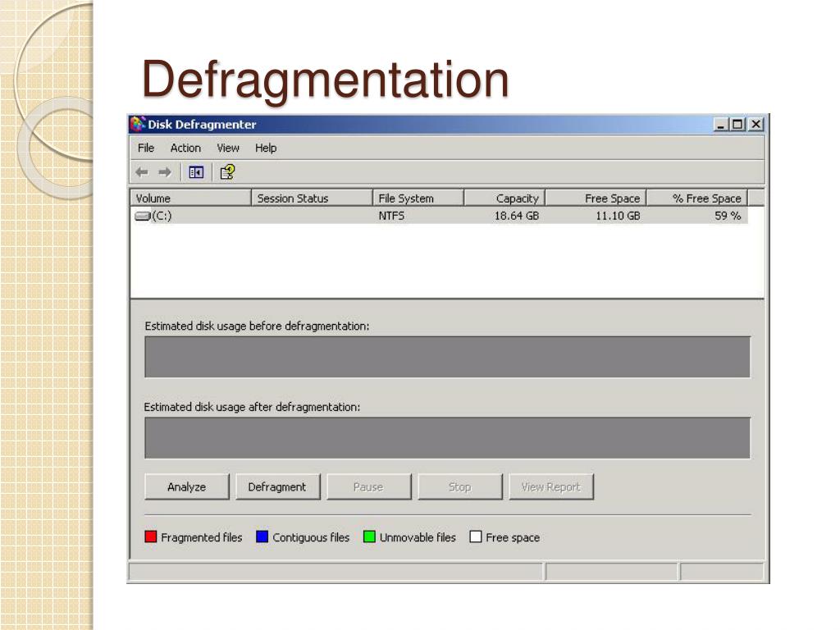This screenshot has width=840, height=630.
Task: Toggle the console tree pane icon
Action: pos(196,172)
